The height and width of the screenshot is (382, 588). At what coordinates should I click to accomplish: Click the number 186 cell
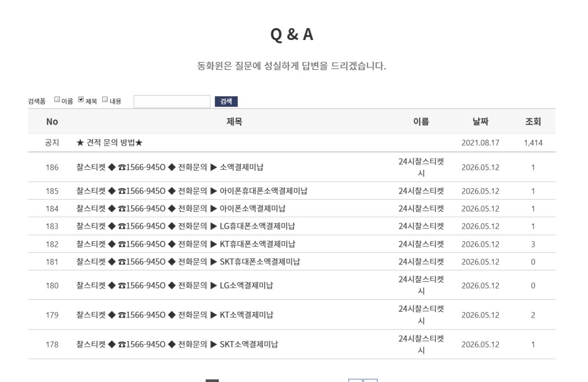(52, 167)
